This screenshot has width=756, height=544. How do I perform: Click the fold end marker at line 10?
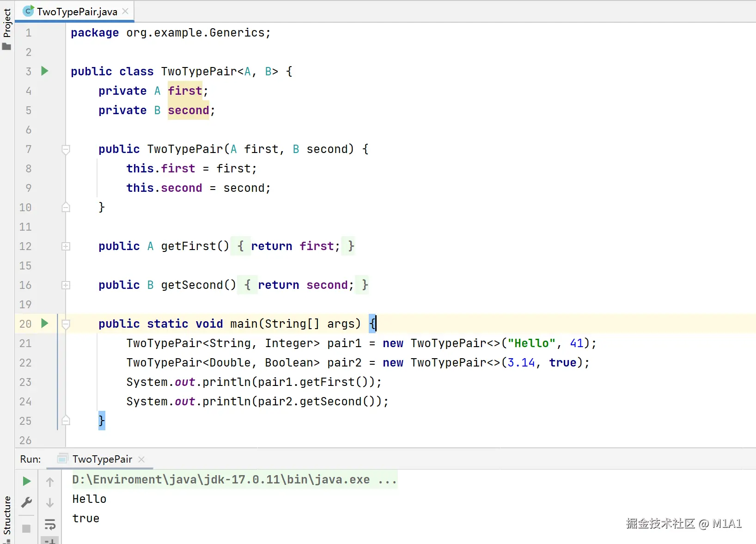(x=66, y=208)
